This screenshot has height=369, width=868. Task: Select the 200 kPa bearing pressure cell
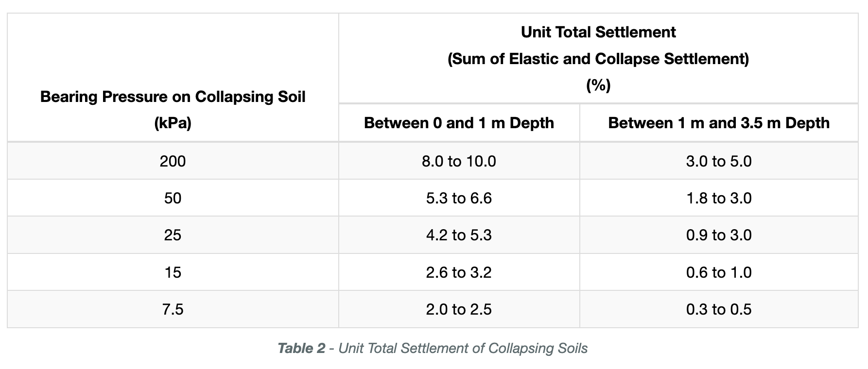coord(173,161)
